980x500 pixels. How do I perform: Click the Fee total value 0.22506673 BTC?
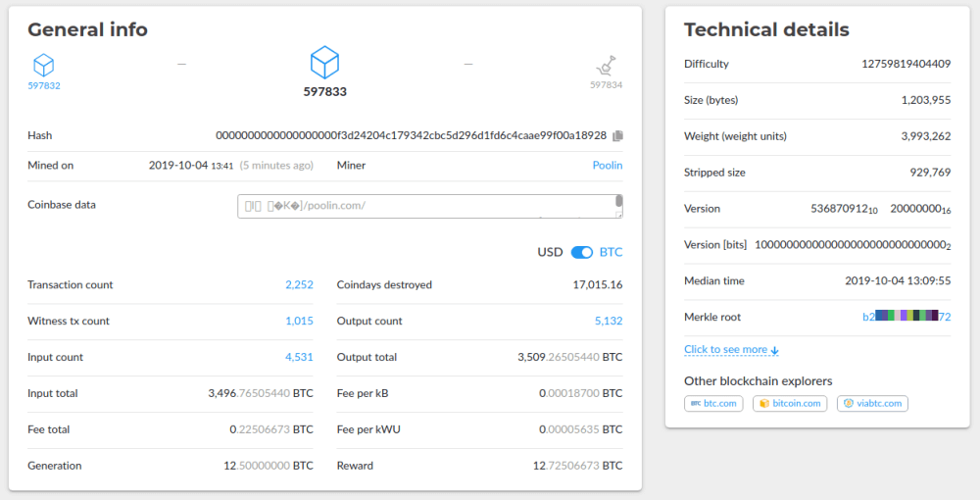point(271,429)
